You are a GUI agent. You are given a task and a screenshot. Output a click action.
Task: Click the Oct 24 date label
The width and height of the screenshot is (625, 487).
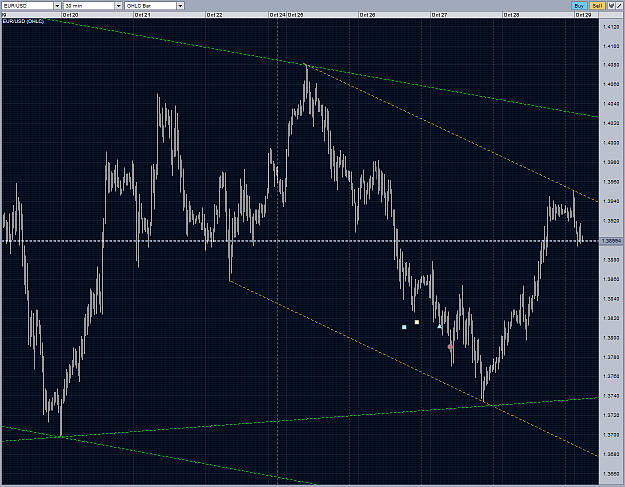277,15
